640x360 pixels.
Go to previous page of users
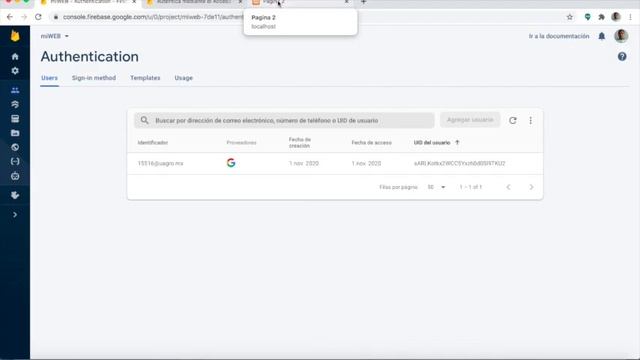click(509, 187)
